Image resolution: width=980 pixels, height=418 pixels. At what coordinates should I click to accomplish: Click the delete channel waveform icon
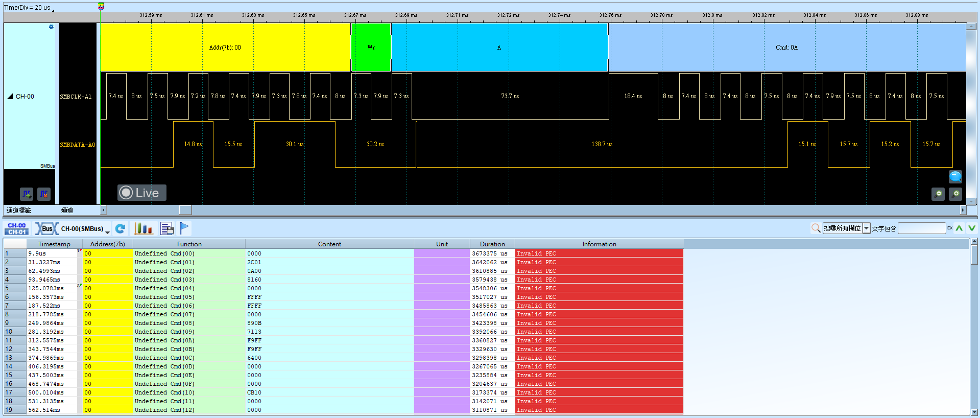(x=44, y=194)
